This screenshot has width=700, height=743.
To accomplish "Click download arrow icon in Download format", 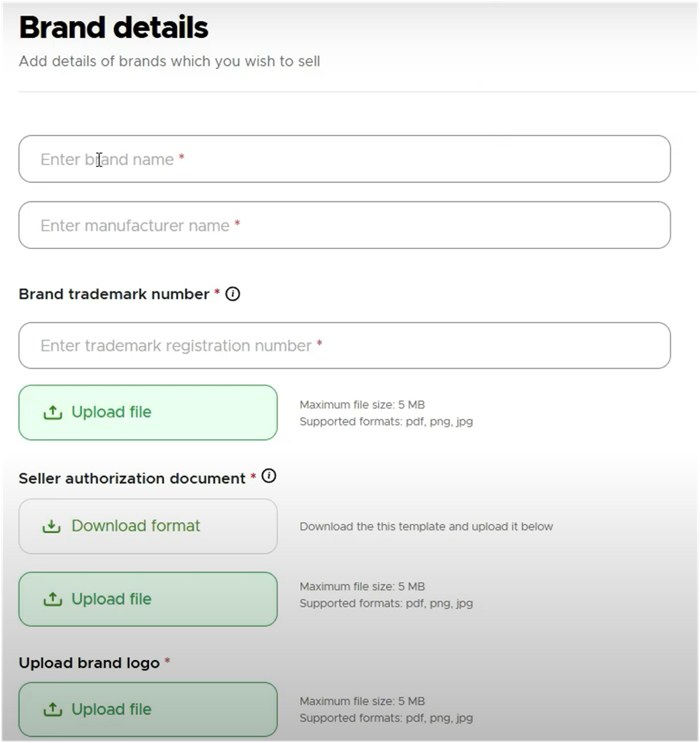I will (52, 526).
